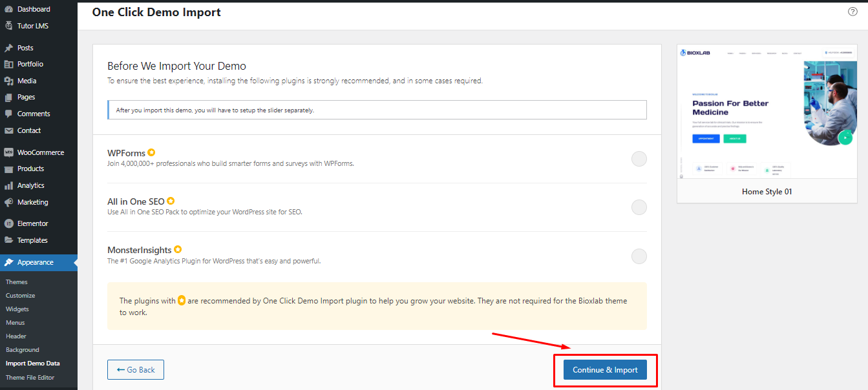Click the "WPForms" plugin name
This screenshot has height=390, width=868.
126,154
